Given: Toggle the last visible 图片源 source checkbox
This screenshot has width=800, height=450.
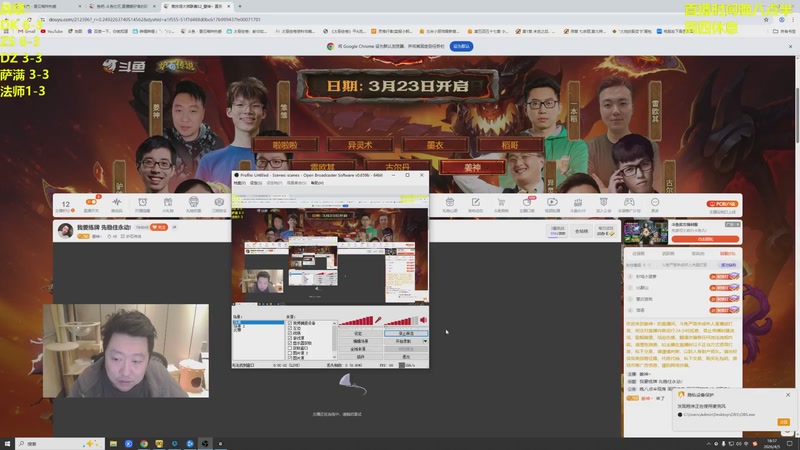Looking at the screenshot, I should point(290,358).
